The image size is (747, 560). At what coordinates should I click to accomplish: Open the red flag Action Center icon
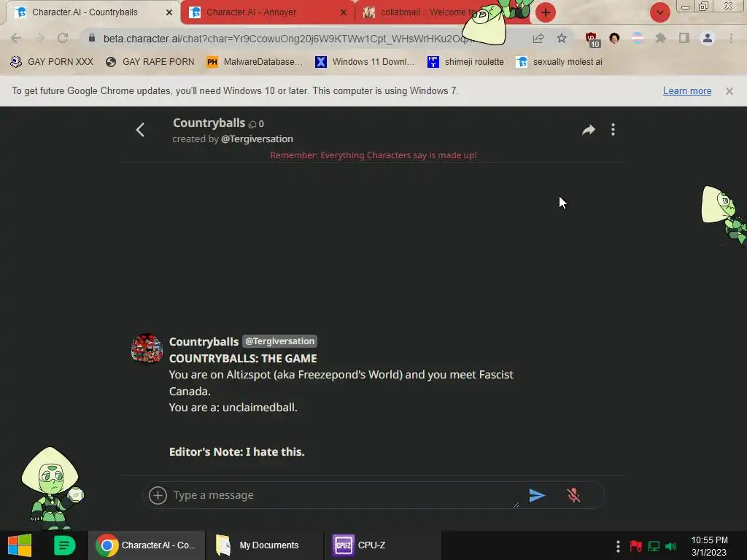click(x=636, y=546)
